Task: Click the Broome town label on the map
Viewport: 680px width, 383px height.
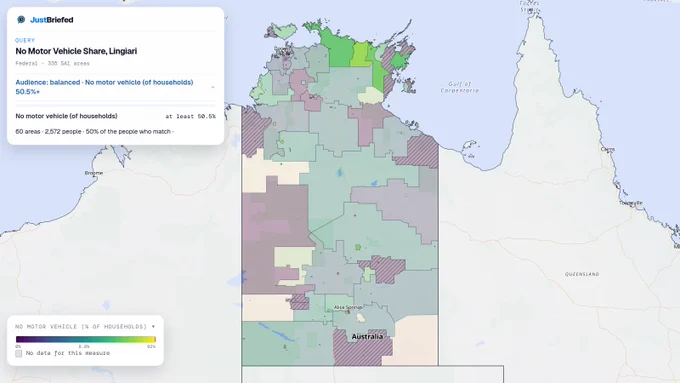Action: 94,173
